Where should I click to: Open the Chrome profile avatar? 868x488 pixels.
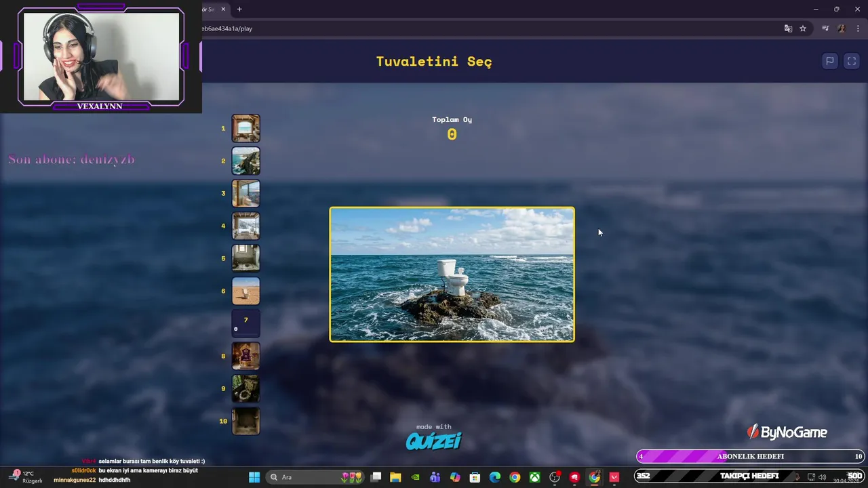click(842, 28)
